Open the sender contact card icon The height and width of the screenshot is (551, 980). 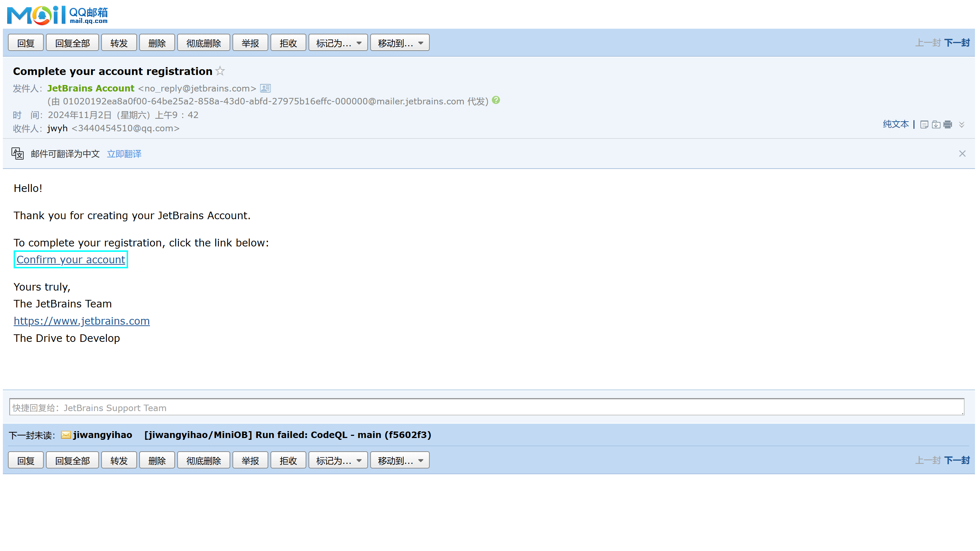click(x=265, y=88)
